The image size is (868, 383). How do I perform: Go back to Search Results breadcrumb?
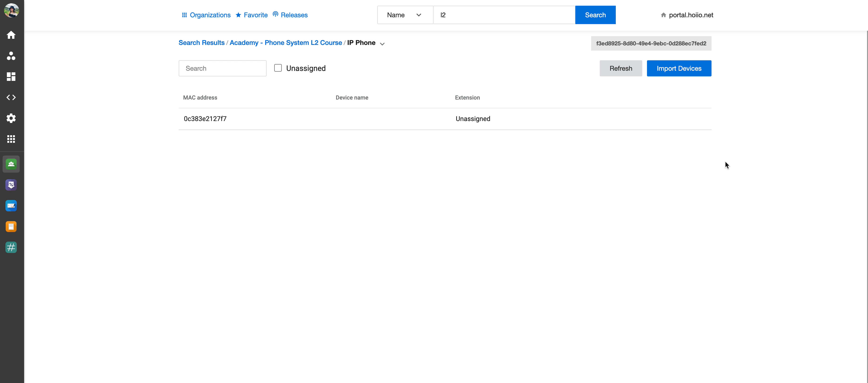pos(201,43)
